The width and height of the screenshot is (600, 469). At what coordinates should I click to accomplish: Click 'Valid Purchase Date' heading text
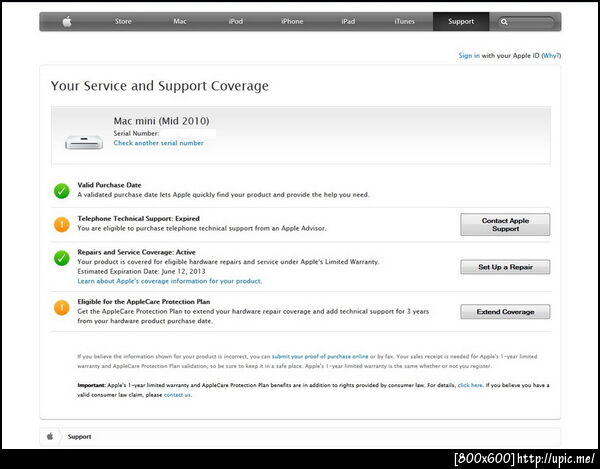click(109, 185)
